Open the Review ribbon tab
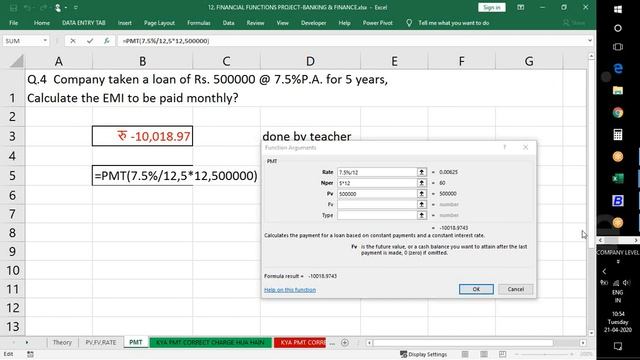The height and width of the screenshot is (360, 640). [255, 23]
